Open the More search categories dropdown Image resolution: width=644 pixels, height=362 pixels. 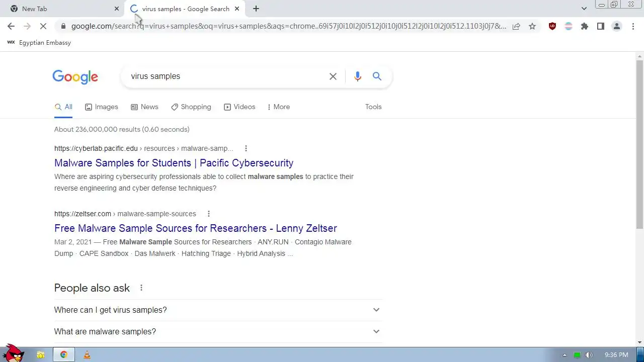click(x=279, y=107)
